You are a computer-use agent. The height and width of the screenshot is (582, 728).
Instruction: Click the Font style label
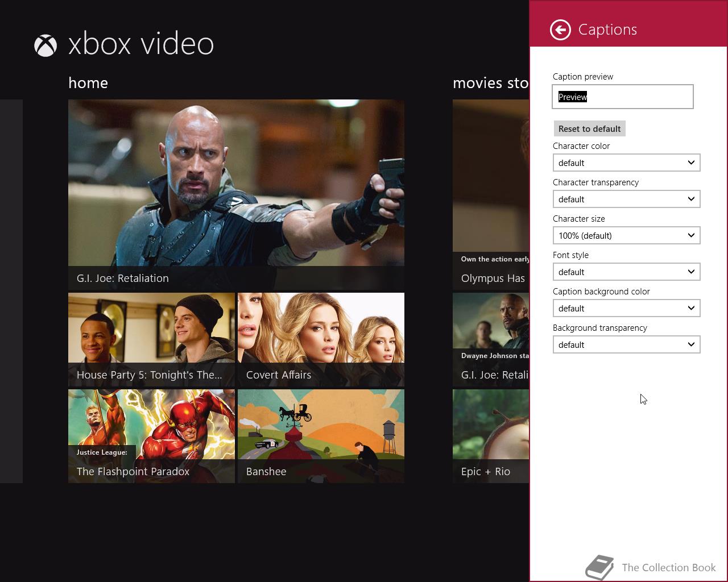point(570,255)
